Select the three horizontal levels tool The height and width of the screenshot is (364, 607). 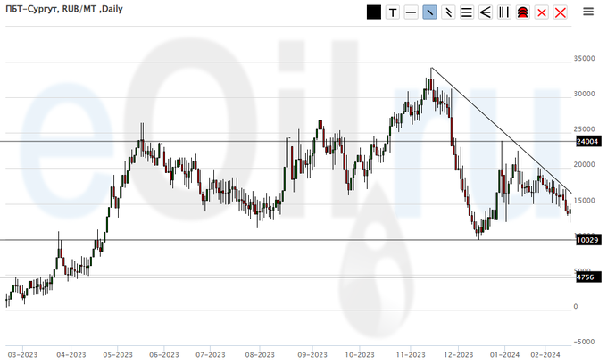[x=466, y=12]
